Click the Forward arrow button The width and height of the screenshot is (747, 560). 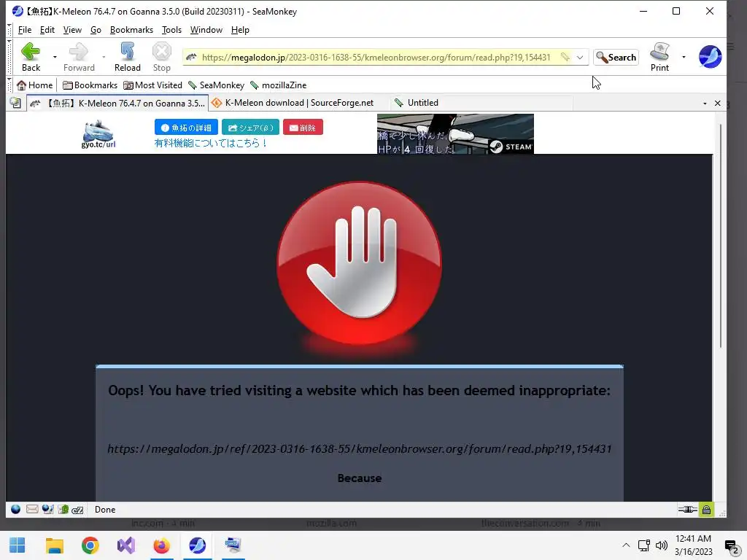pyautogui.click(x=79, y=57)
